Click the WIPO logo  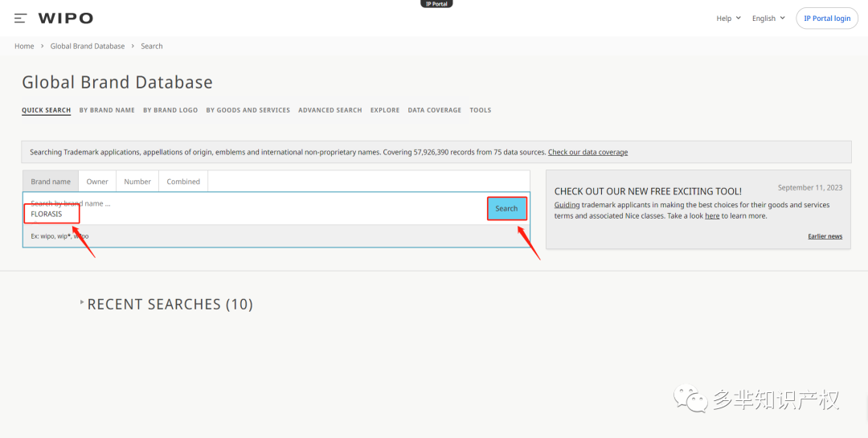click(65, 18)
